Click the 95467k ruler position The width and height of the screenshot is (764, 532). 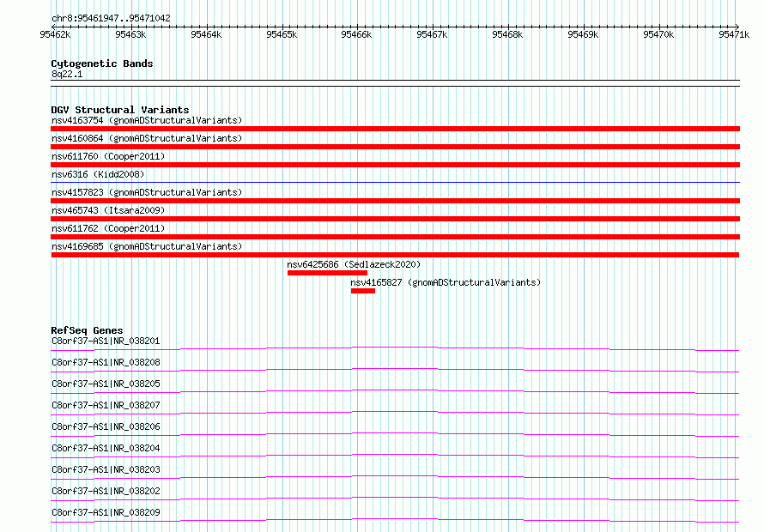pos(432,34)
